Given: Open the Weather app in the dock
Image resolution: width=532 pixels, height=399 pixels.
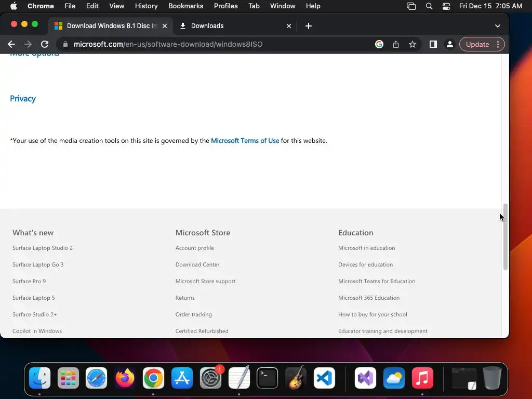Looking at the screenshot, I should (394, 378).
